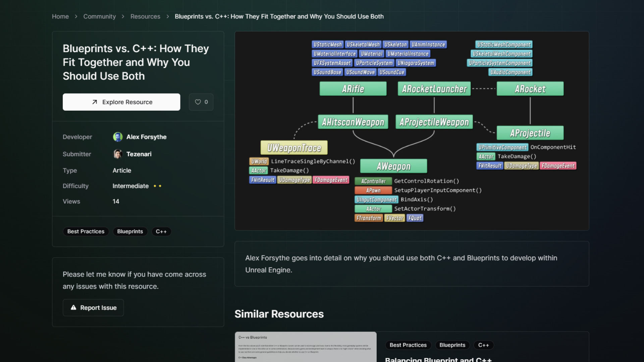Image resolution: width=644 pixels, height=362 pixels.
Task: Click the warning triangle on Report Issue
Action: pos(73,307)
